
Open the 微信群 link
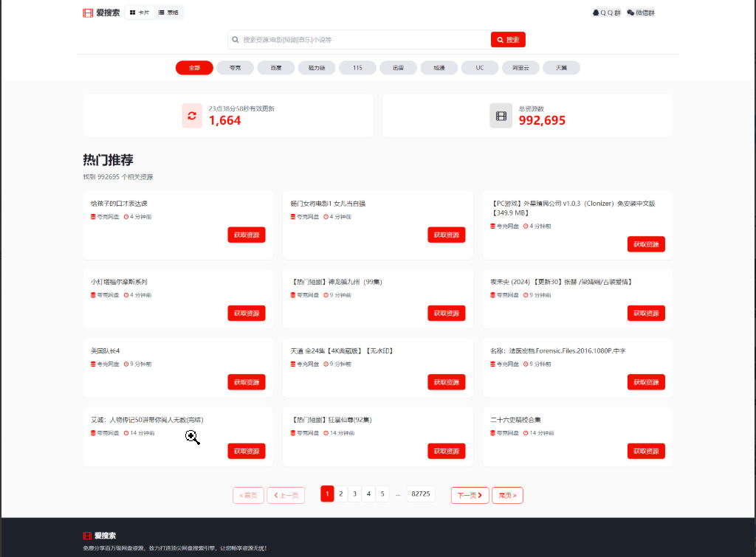pyautogui.click(x=641, y=13)
